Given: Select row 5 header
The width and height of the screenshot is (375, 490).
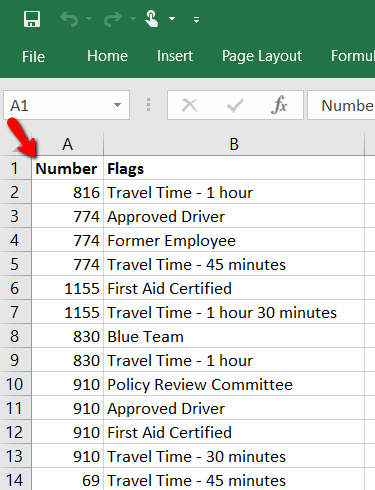Looking at the screenshot, I should coord(16,264).
